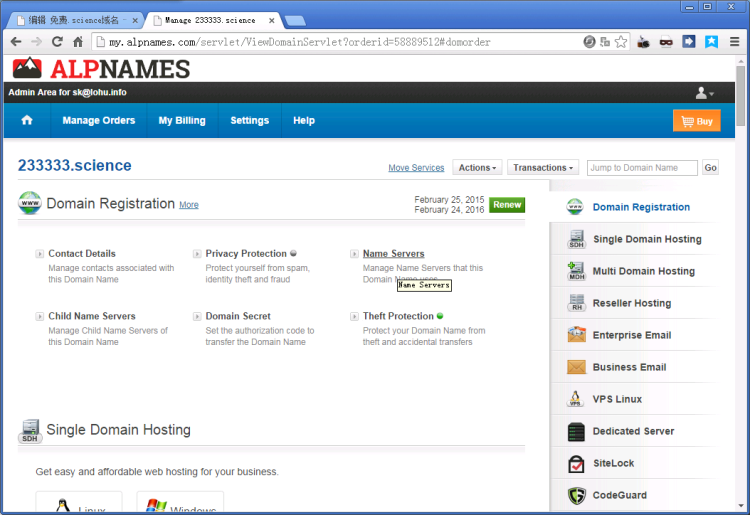
Task: Click the Business Email envelope icon
Action: tap(576, 367)
